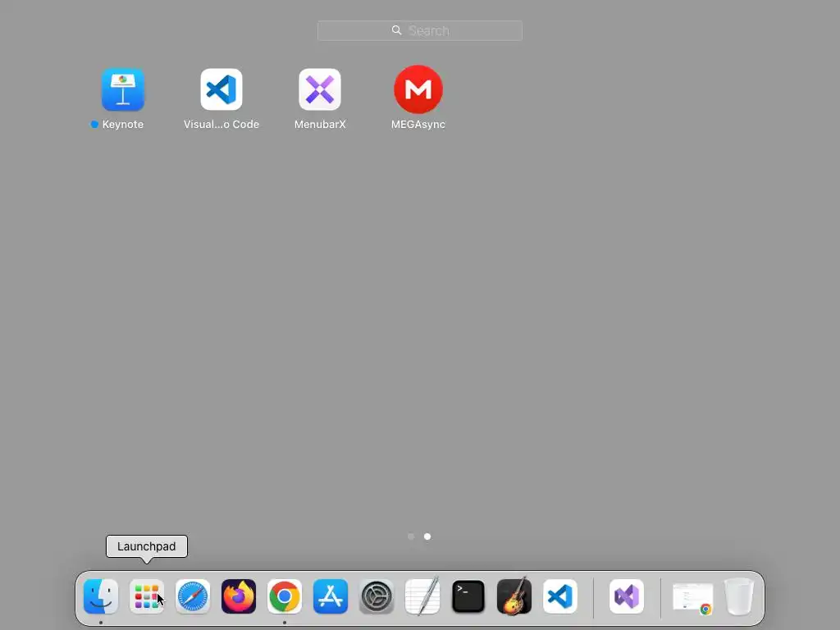Screen dimensions: 840x630
Task: Click the Launchpad icon in the Dock
Action: (x=147, y=596)
